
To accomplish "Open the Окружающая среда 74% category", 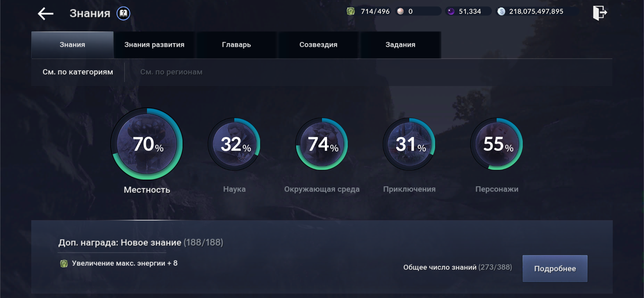I will 322,144.
